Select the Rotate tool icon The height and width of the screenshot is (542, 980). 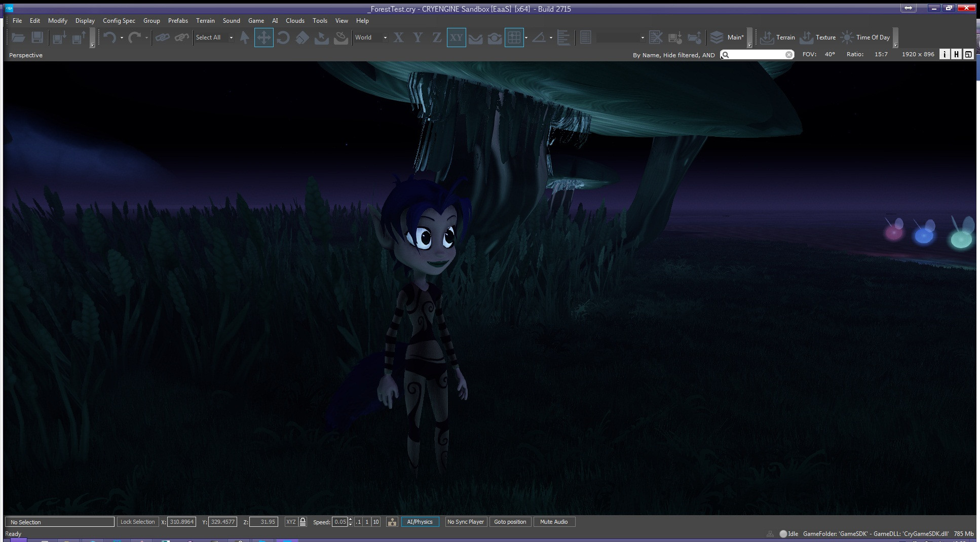(283, 37)
